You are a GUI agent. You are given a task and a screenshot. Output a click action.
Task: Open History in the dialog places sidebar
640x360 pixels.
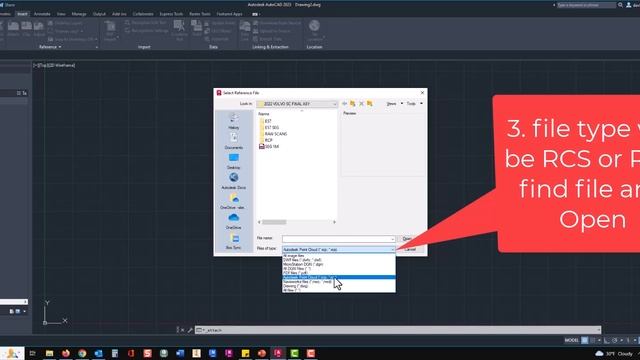(233, 121)
